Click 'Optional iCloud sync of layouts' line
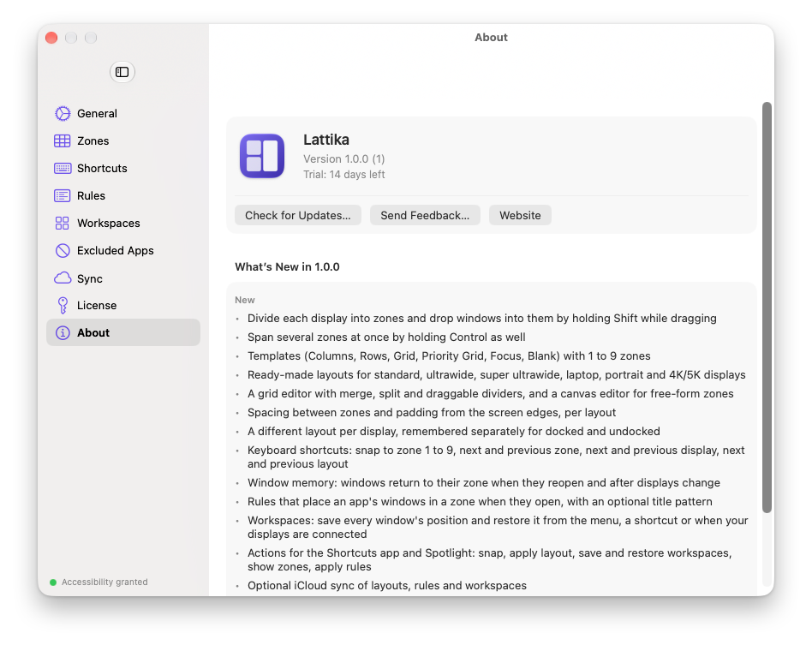 387,586
